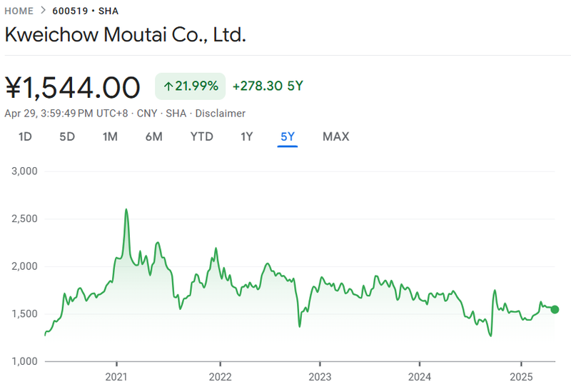Select the active 5Y range tab
The height and width of the screenshot is (392, 571).
(288, 136)
